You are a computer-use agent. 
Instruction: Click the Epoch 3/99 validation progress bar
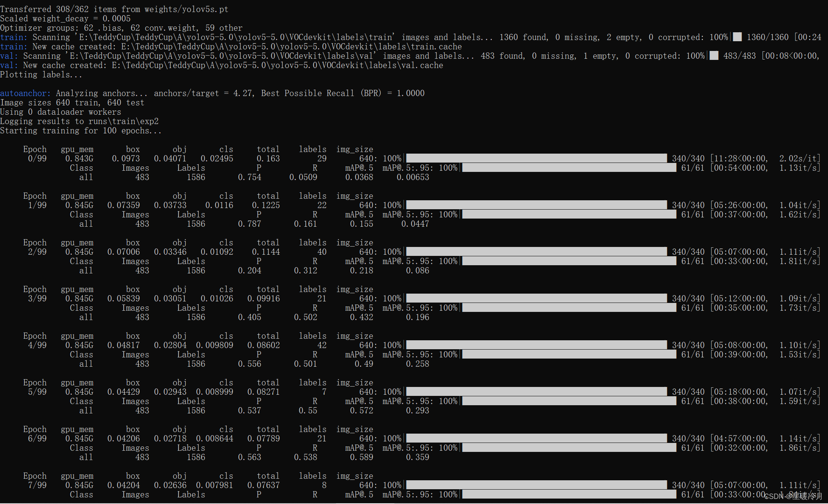pos(569,308)
